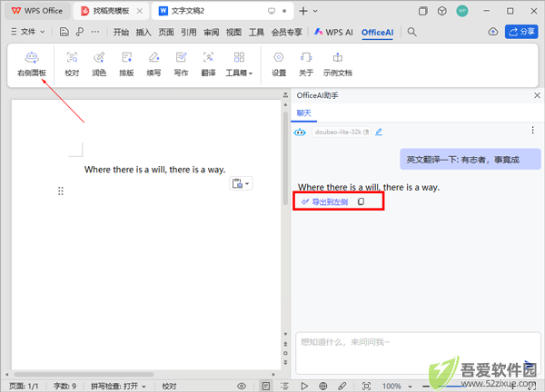Add a new tab with the plus button

click(303, 11)
